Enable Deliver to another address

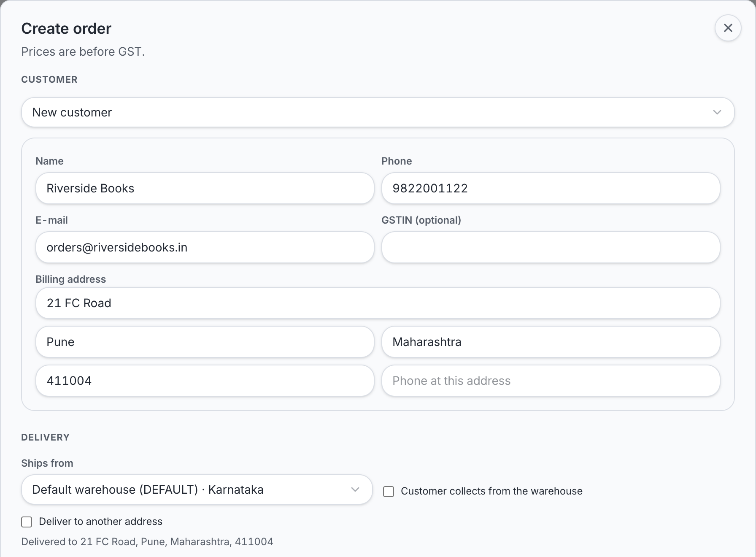(x=27, y=522)
